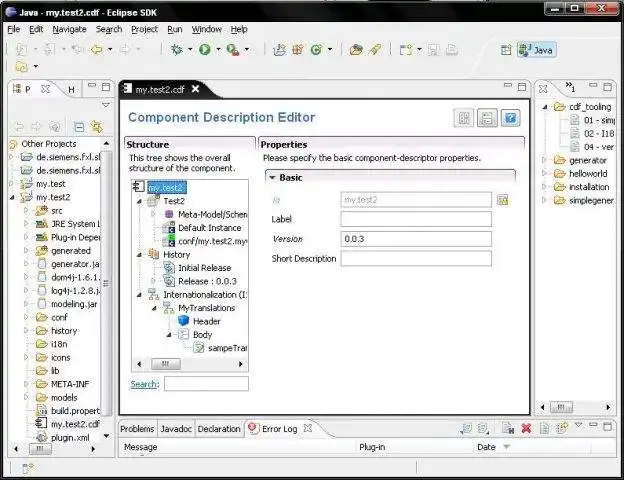Image resolution: width=624 pixels, height=480 pixels.
Task: Click the Collapse All icon in Package Explorer
Action: pyautogui.click(x=79, y=127)
